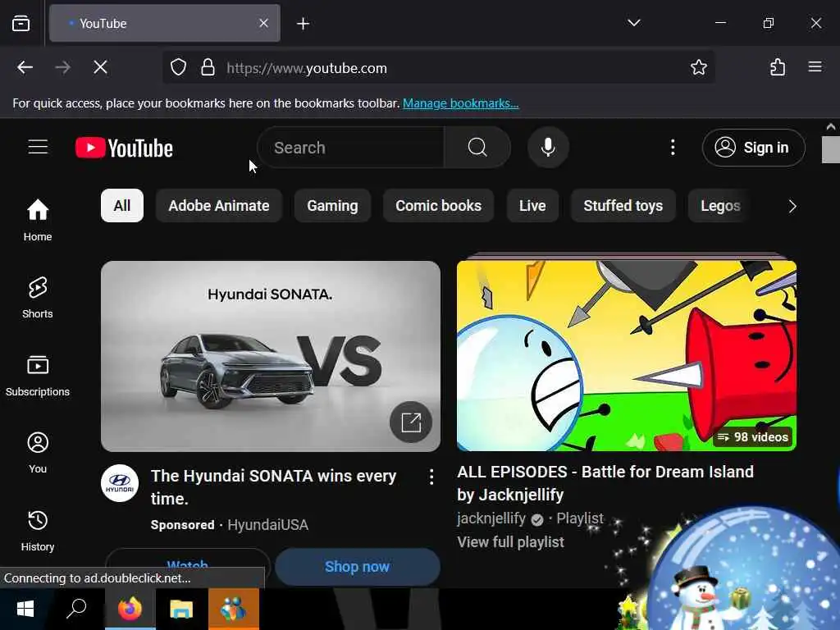Viewport: 840px width, 630px height.
Task: Open ad options three-dot menu
Action: click(431, 477)
